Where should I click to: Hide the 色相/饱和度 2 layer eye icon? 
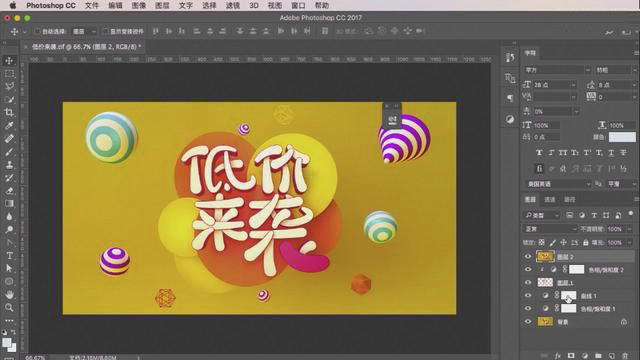pos(528,269)
